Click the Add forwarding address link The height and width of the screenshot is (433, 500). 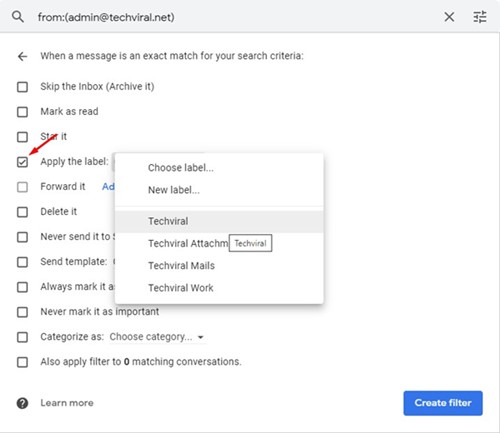(x=108, y=187)
